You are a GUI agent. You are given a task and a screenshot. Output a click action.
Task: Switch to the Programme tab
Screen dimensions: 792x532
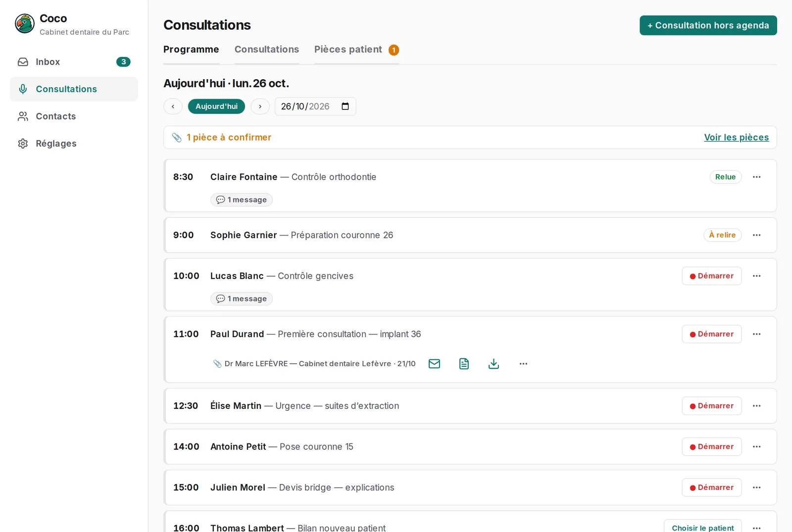point(191,49)
